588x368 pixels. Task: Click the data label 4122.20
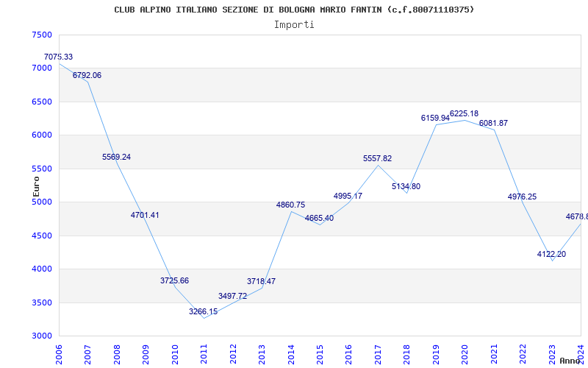[x=552, y=254]
